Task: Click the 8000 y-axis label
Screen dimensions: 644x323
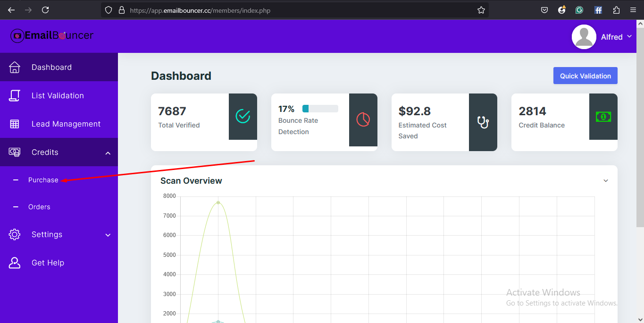Action: click(169, 196)
